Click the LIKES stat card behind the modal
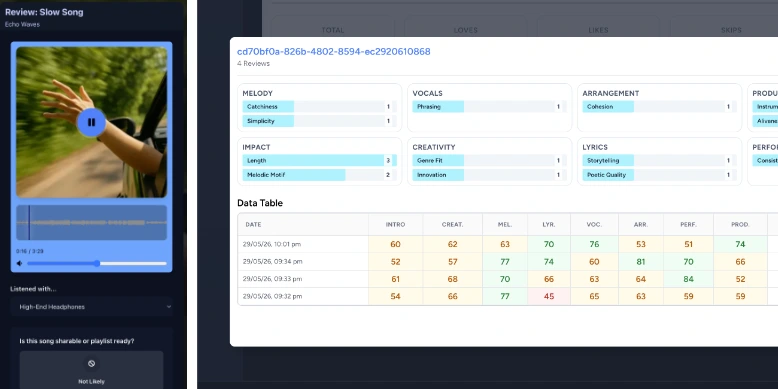Image resolution: width=778 pixels, height=389 pixels. [x=598, y=27]
